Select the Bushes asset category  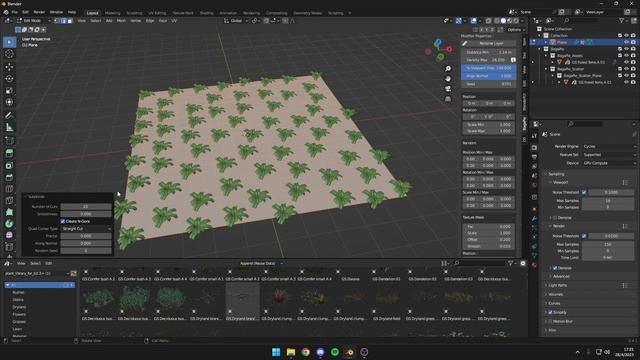coord(18,292)
